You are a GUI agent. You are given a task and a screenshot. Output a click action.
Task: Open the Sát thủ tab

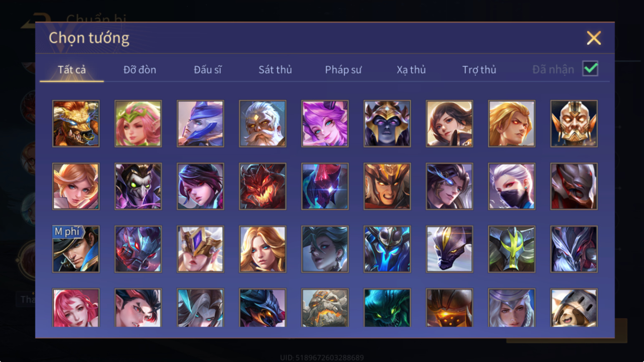pyautogui.click(x=275, y=70)
